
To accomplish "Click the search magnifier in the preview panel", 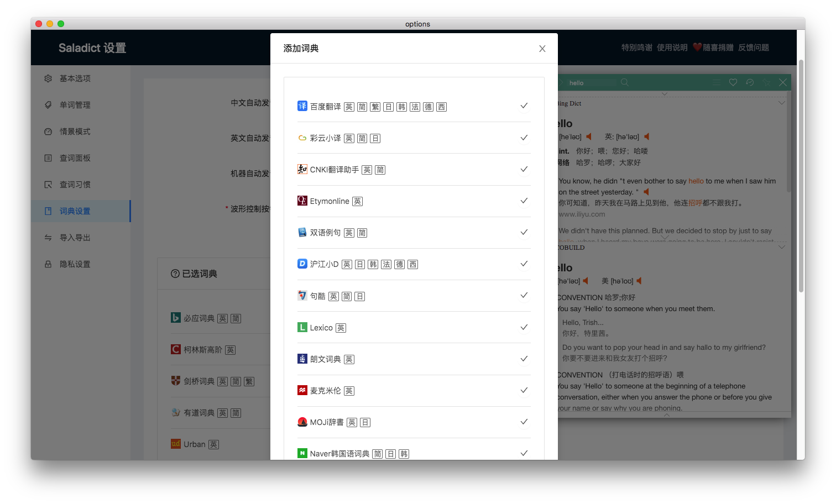I will pyautogui.click(x=625, y=82).
